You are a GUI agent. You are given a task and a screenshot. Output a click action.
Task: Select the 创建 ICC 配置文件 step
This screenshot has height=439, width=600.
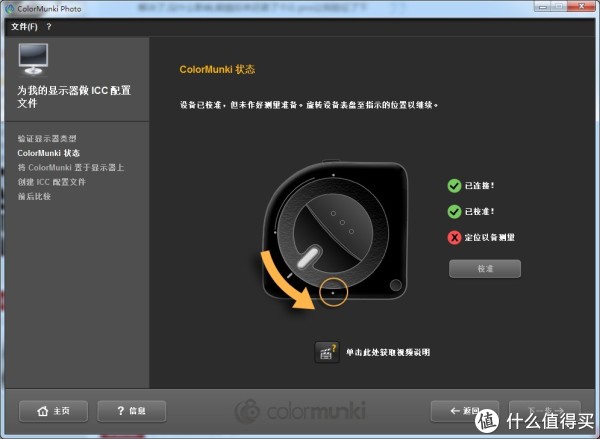point(51,182)
